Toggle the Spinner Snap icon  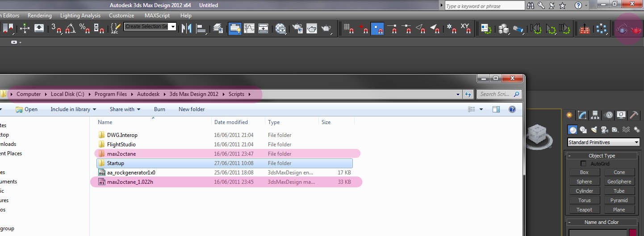(x=99, y=28)
